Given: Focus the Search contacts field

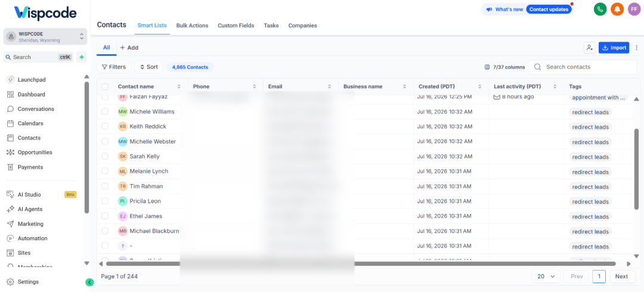Looking at the screenshot, I should click(583, 67).
